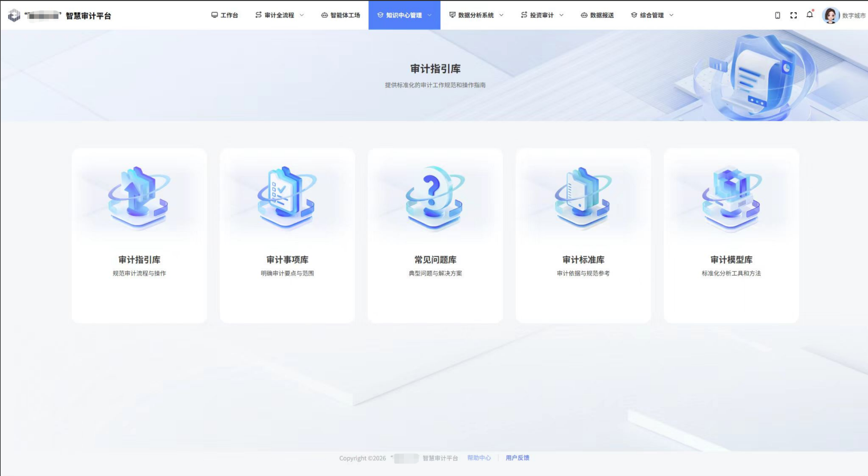
Task: Click the 综合管理 graduation-cap icon
Action: [x=634, y=15]
